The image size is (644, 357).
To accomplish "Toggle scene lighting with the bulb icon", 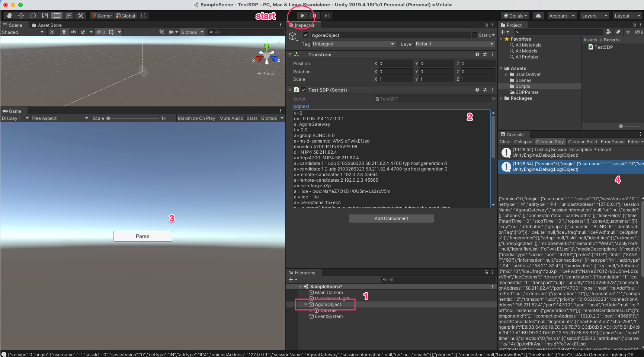I will [64, 32].
